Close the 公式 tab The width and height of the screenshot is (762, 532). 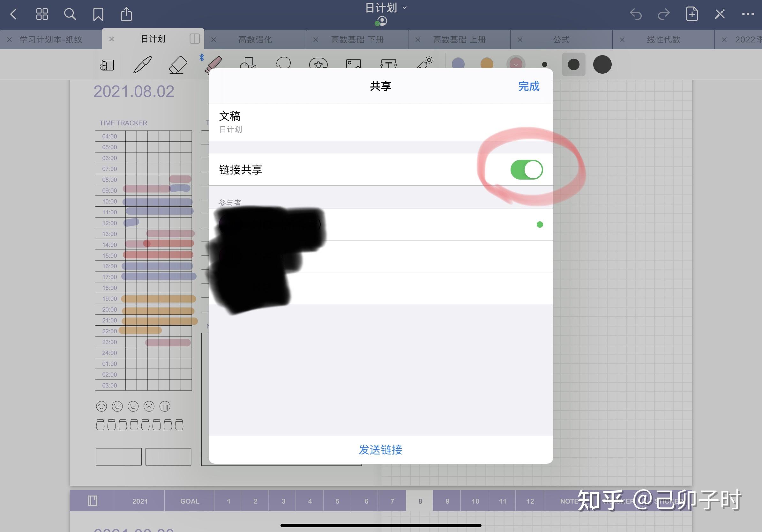click(520, 40)
